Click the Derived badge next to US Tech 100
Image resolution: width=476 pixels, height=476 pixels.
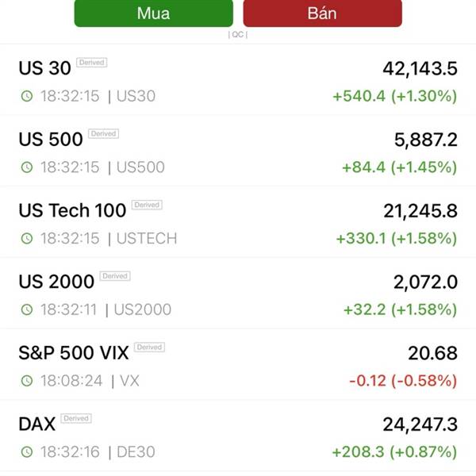147,205
